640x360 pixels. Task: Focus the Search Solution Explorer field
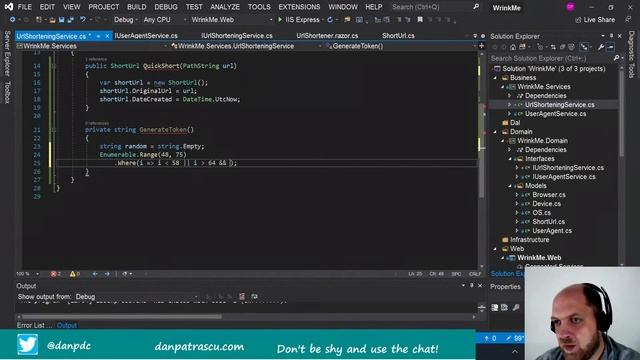(551, 58)
